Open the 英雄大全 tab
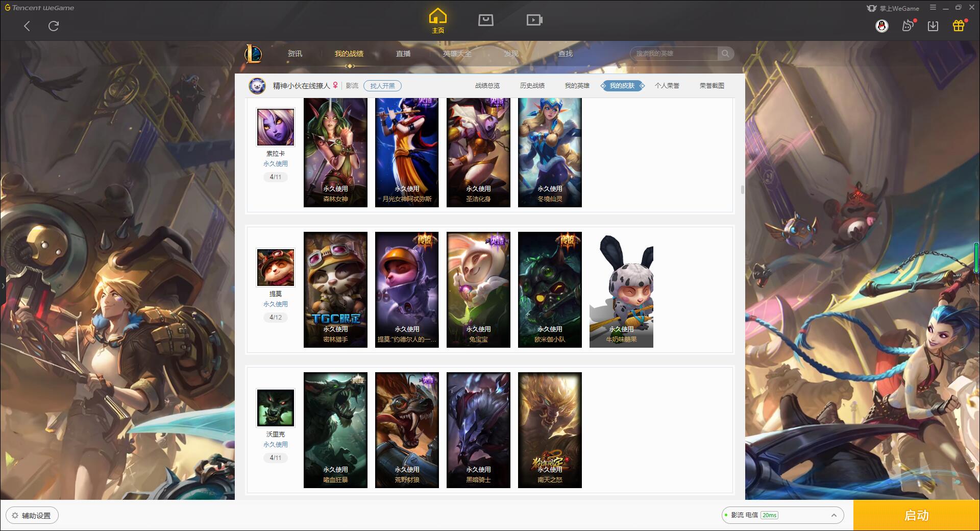 457,54
